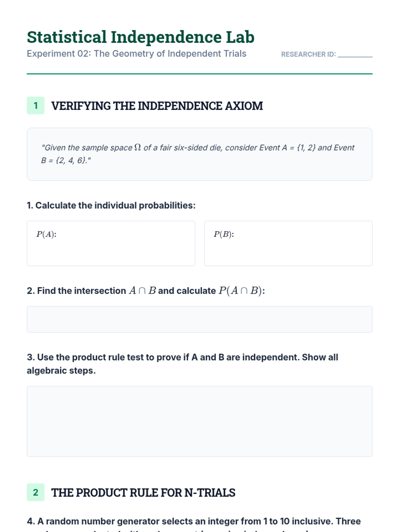
Task: Click the Verifying the Independence Axiom heading
Action: click(x=157, y=106)
